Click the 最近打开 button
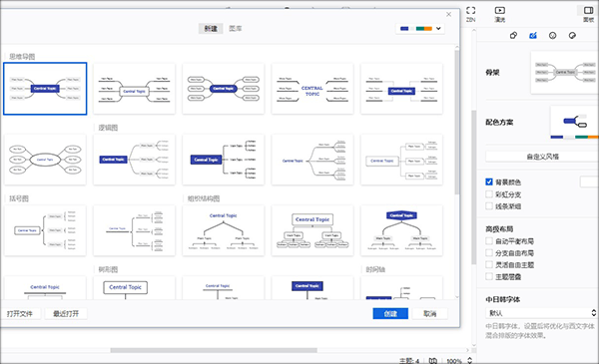 click(x=66, y=313)
